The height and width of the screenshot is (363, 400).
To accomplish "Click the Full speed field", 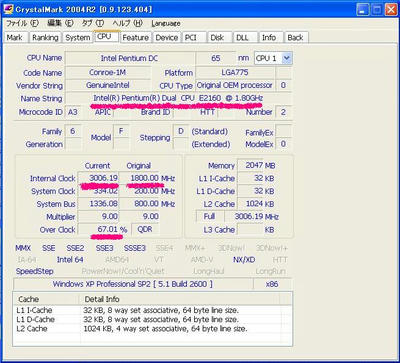I will 210,216.
